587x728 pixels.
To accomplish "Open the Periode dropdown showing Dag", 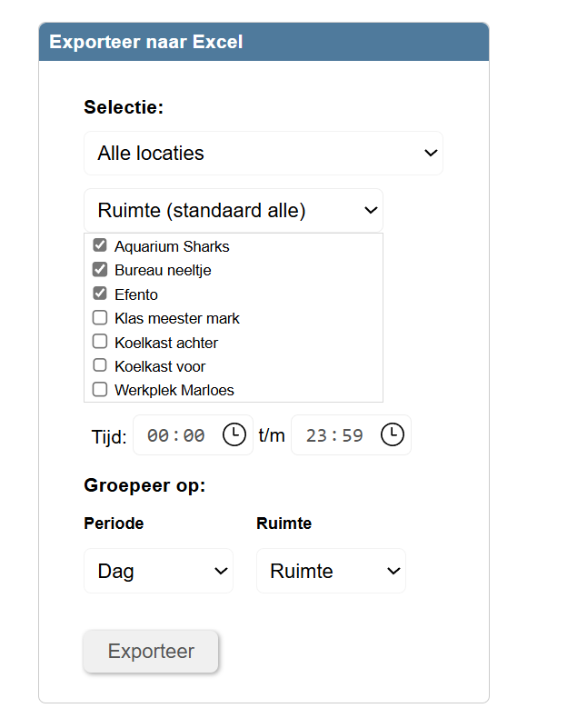I will coord(158,571).
